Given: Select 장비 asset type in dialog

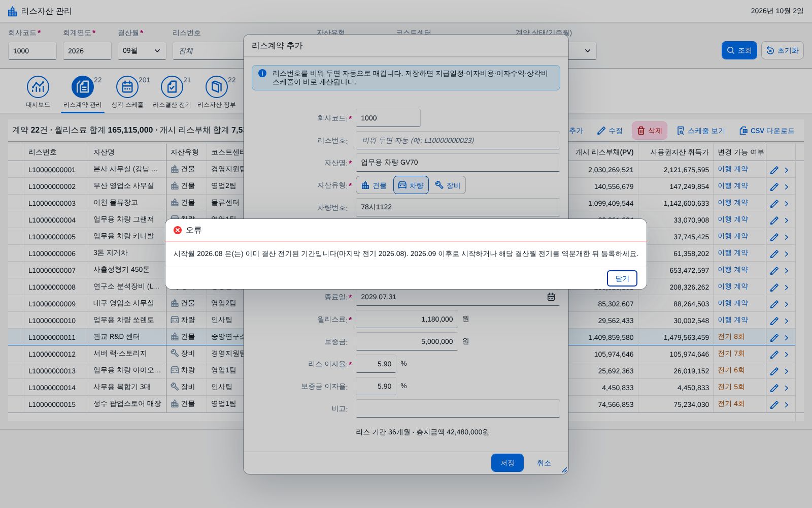Looking at the screenshot, I should (x=448, y=185).
